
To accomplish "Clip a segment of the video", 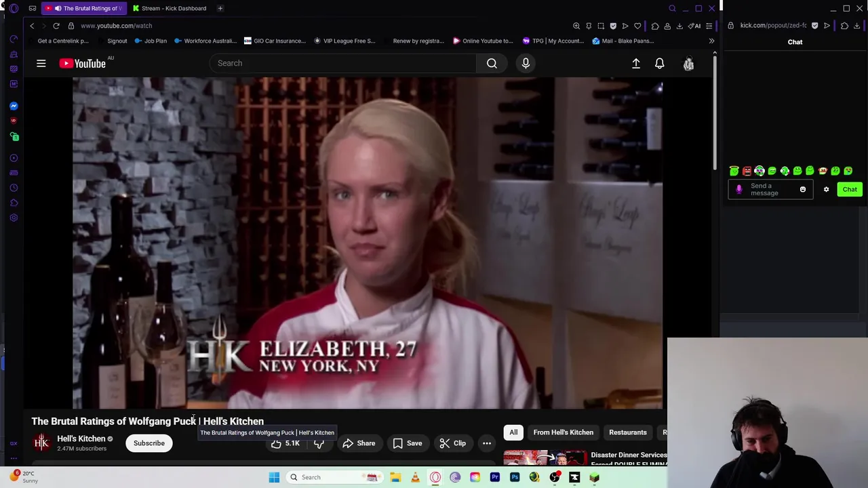I will (x=452, y=443).
